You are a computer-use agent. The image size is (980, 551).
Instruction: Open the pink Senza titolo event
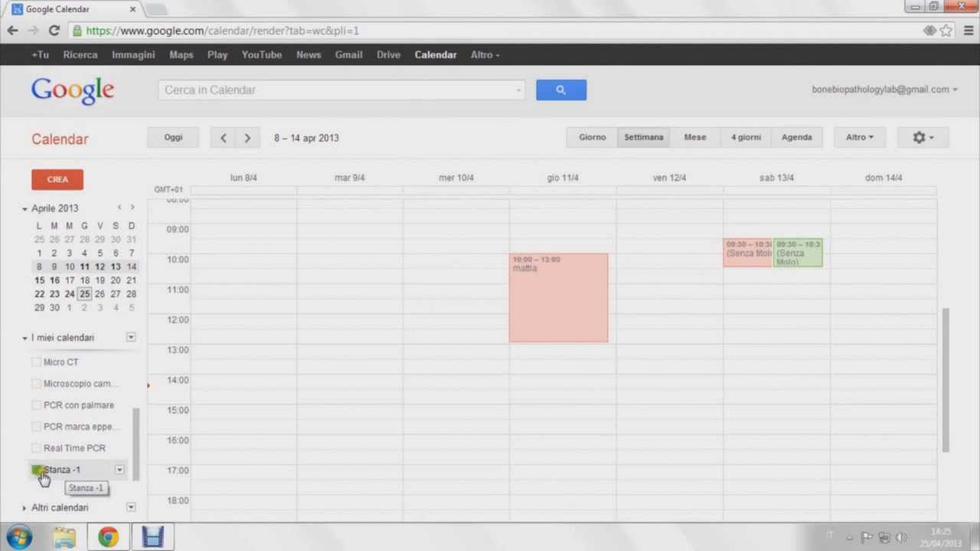747,253
